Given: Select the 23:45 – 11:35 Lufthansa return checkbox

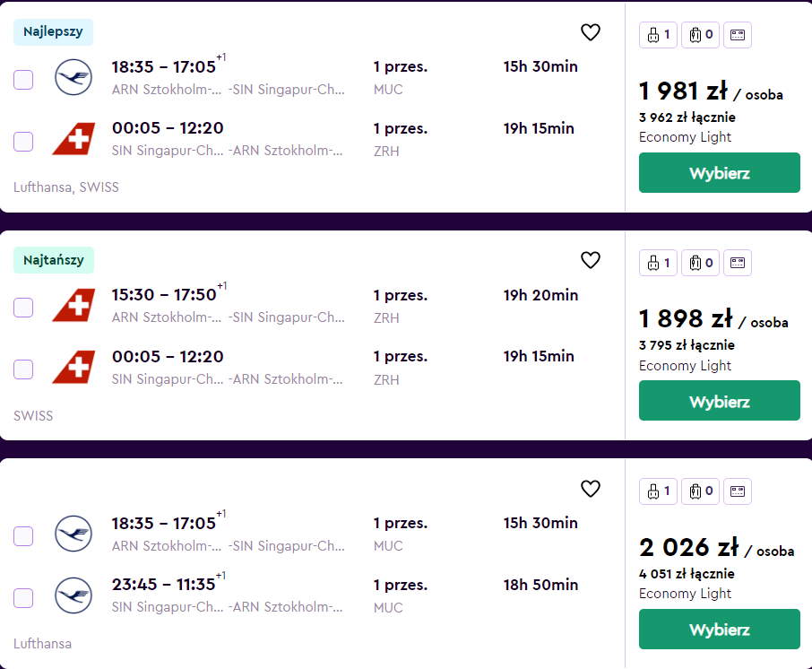Looking at the screenshot, I should [x=23, y=597].
